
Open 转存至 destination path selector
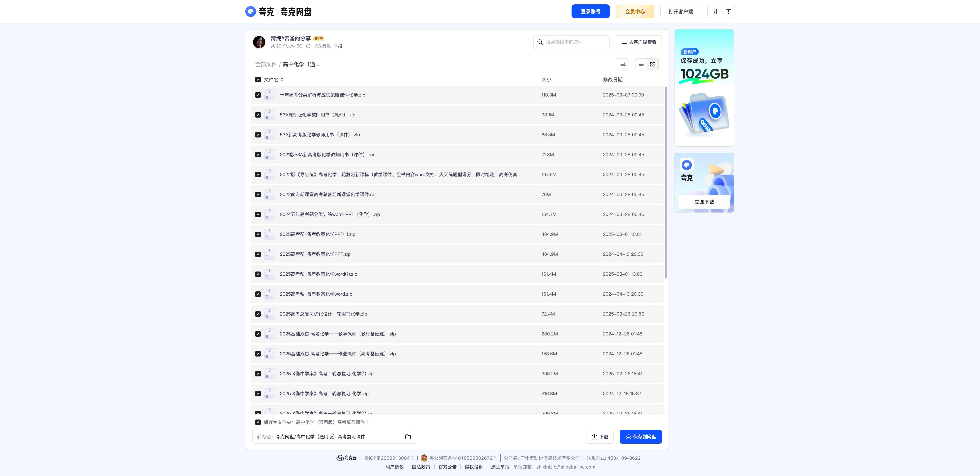[x=334, y=436]
